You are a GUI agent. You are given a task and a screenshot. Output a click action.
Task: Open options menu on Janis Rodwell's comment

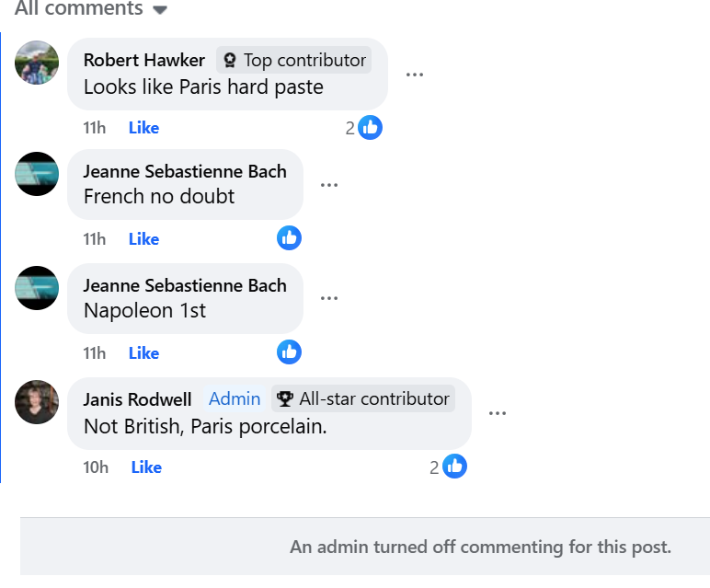[x=498, y=413]
